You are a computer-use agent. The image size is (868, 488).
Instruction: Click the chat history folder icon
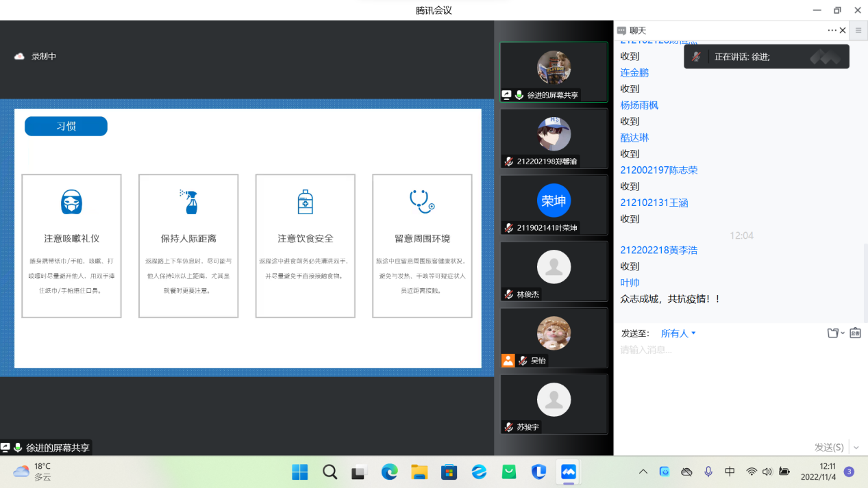tap(833, 333)
